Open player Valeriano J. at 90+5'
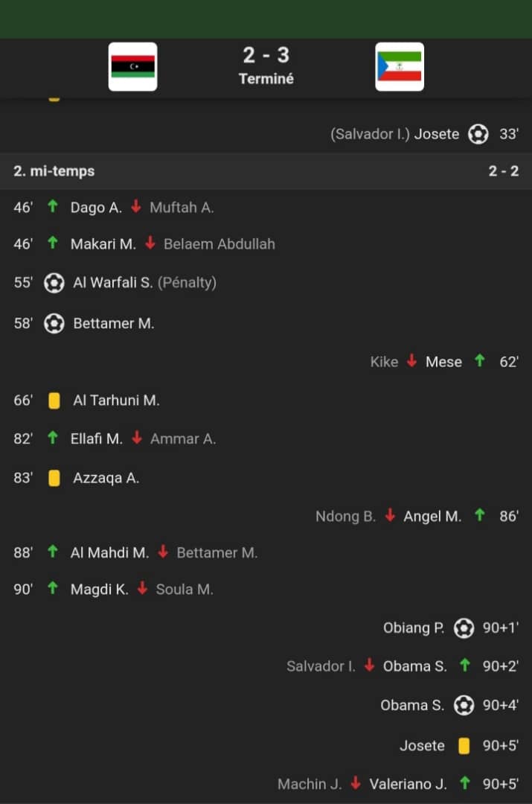The height and width of the screenshot is (804, 532). [408, 784]
